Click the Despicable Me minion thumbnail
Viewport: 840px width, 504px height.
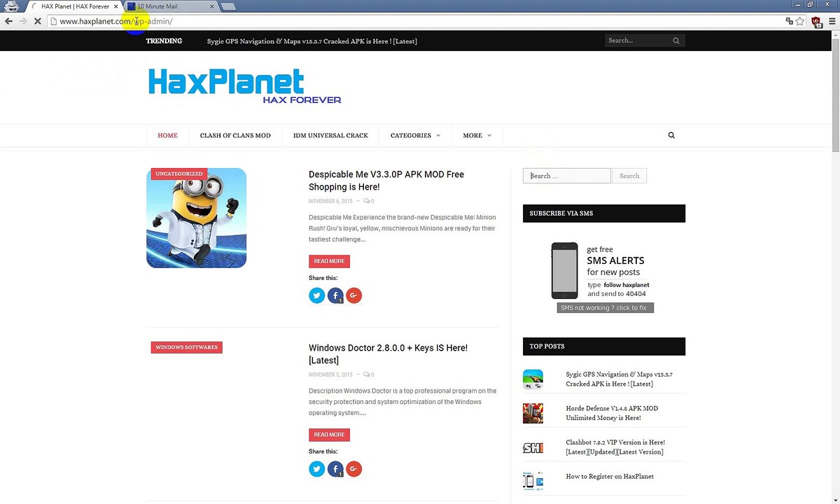point(196,218)
